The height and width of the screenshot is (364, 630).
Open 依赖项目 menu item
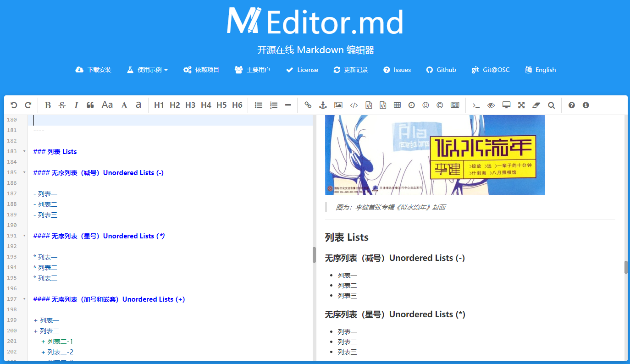(201, 70)
